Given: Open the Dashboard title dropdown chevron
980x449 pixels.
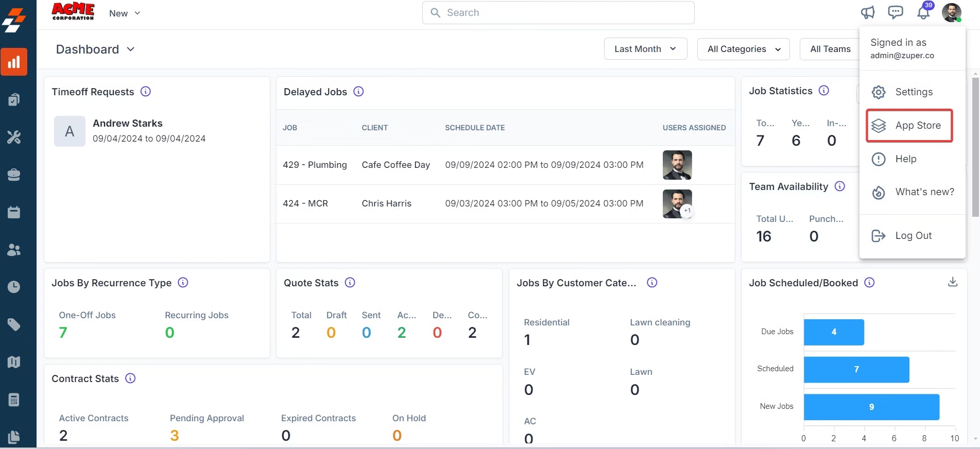Looking at the screenshot, I should (x=131, y=49).
